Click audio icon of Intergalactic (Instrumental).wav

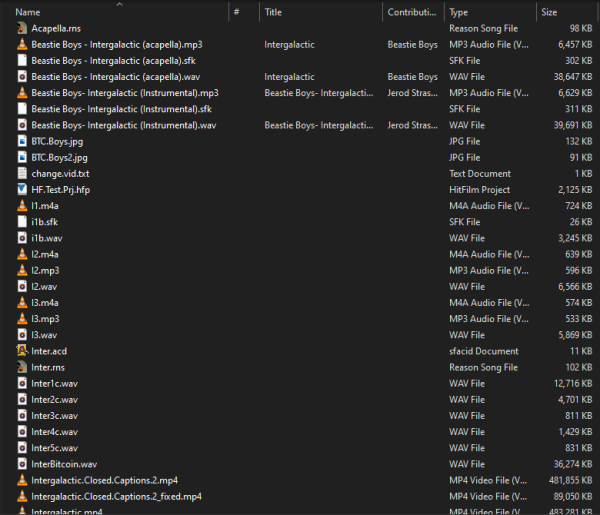[x=22, y=125]
